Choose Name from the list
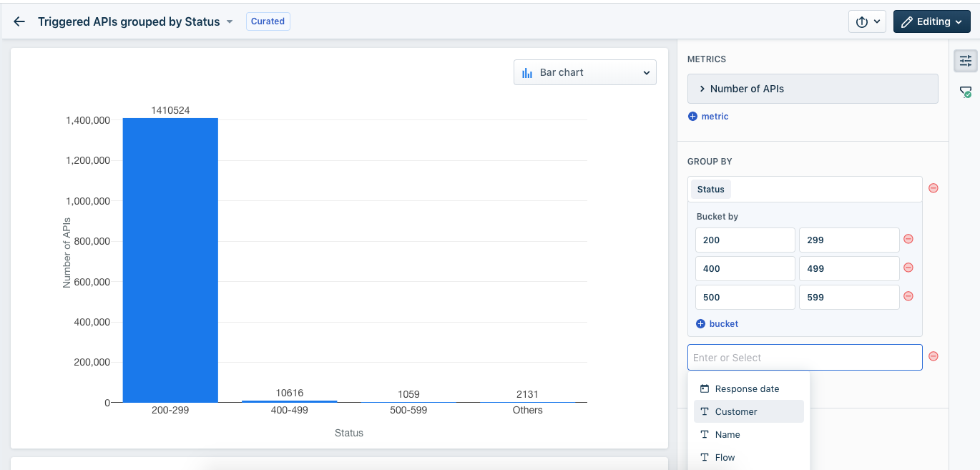This screenshot has width=980, height=470. point(749,434)
